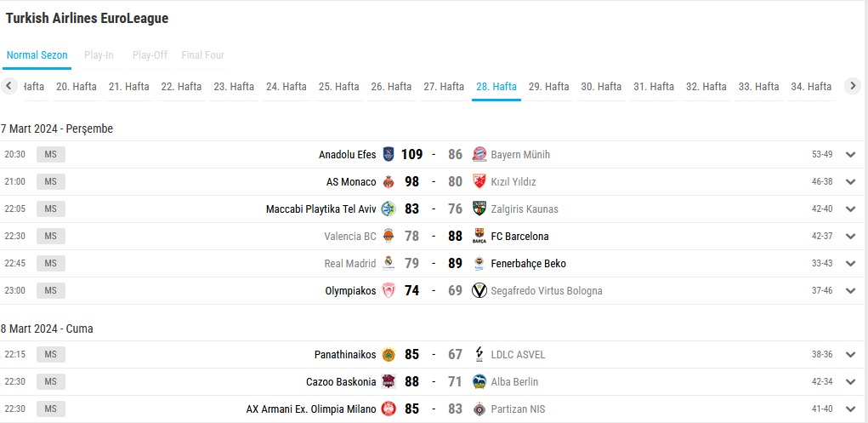Expand the Anadolu Efes vs Bayern match details
Viewport: 868px width, 423px height.
851,155
